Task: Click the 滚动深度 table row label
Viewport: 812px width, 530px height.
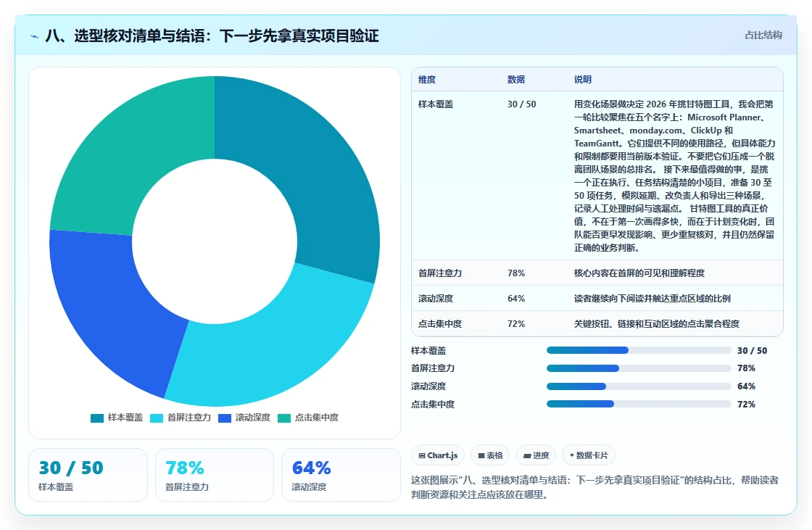Action: [436, 299]
